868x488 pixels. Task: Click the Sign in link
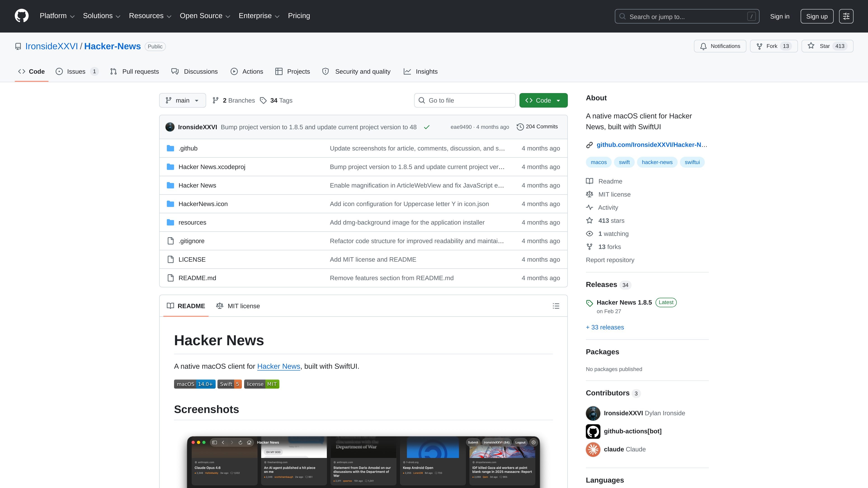coord(779,16)
